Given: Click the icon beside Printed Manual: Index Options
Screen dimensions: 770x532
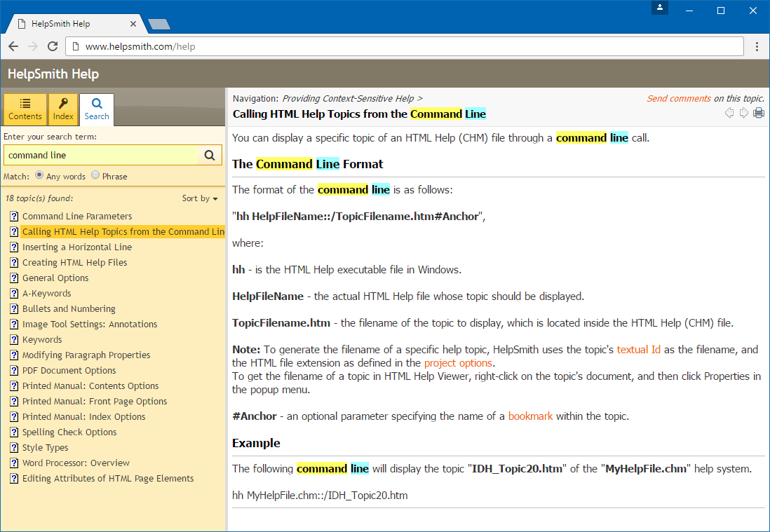Looking at the screenshot, I should [14, 416].
